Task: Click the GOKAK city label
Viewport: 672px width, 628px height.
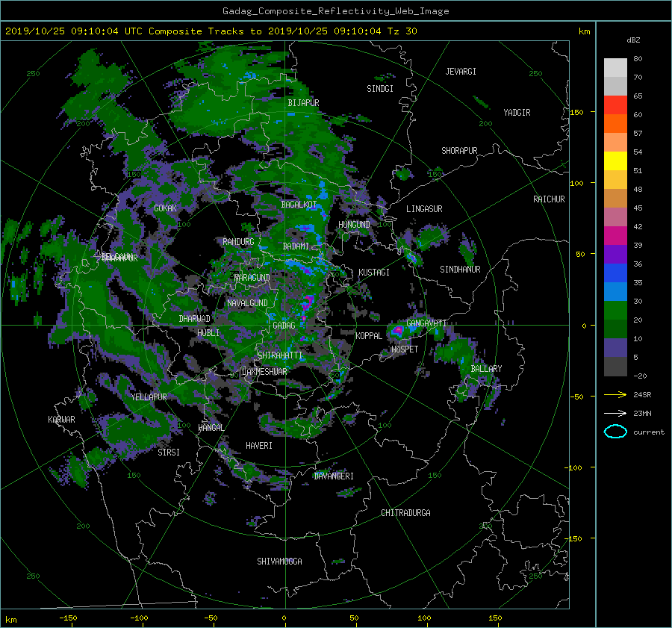Action: [x=165, y=208]
